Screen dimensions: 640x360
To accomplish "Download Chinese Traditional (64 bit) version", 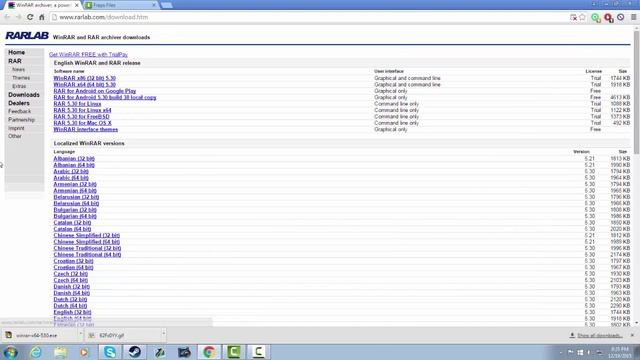I will click(x=87, y=255).
